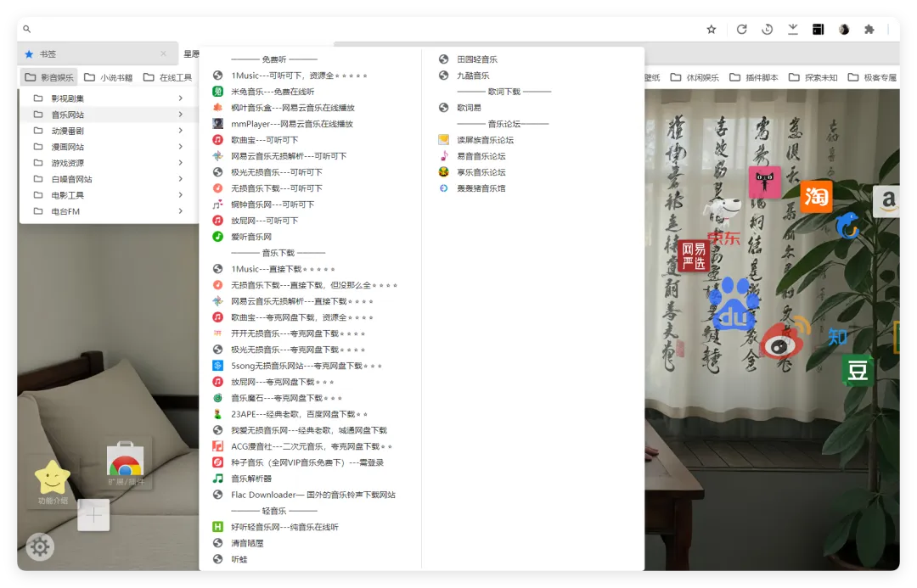The height and width of the screenshot is (588, 917).
Task: Reload the page with the refresh icon
Action: click(x=741, y=29)
